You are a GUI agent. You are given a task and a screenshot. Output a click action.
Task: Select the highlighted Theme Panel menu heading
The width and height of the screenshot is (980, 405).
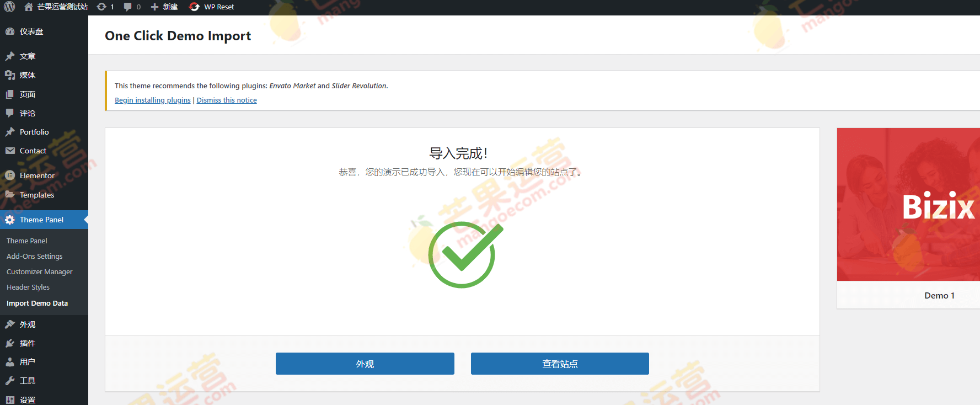(x=44, y=220)
